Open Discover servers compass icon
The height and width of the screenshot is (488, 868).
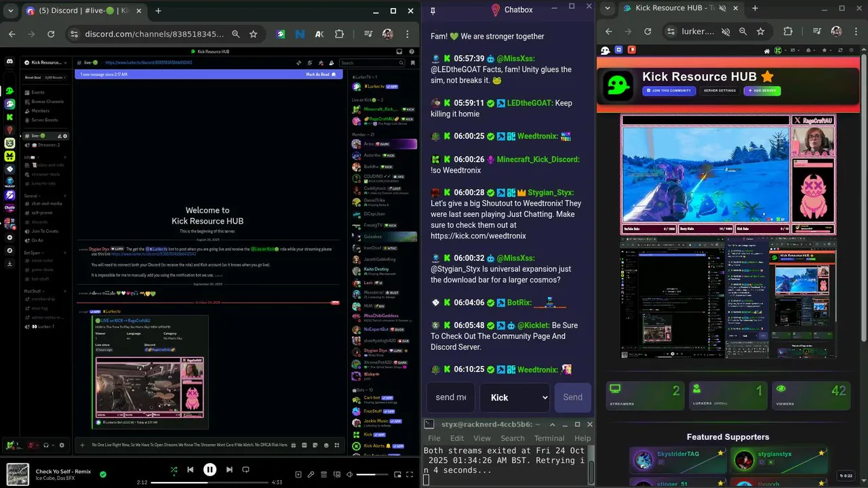[x=9, y=251]
